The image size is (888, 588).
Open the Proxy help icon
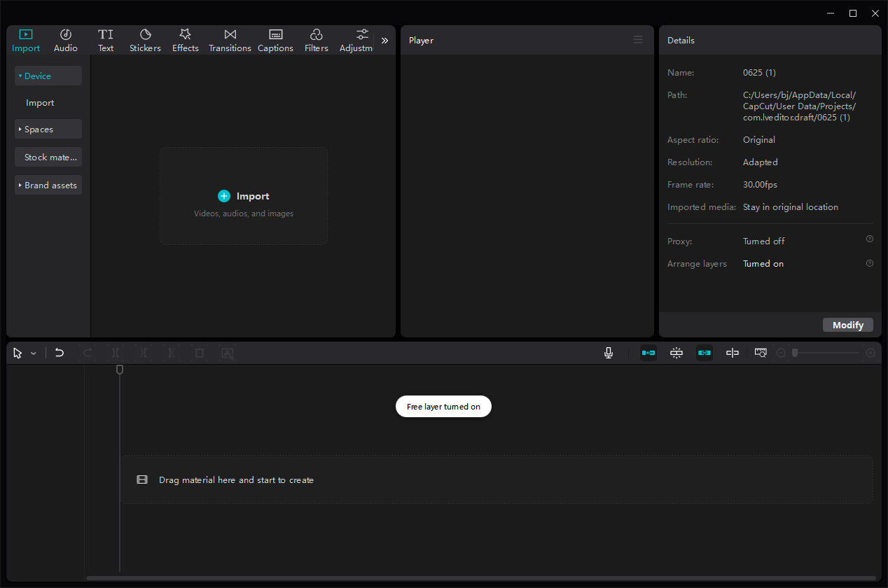click(870, 239)
